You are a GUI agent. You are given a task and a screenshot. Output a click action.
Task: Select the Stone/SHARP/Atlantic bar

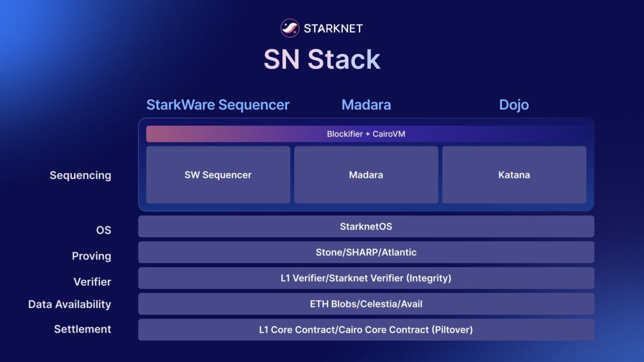click(x=366, y=252)
